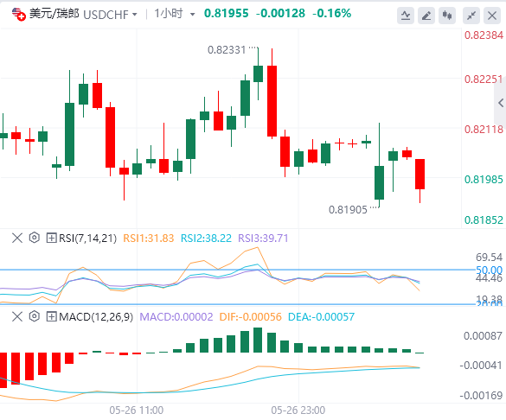This screenshot has width=506, height=420.
Task: Remove the RSI indicator panel
Action: [x=17, y=239]
